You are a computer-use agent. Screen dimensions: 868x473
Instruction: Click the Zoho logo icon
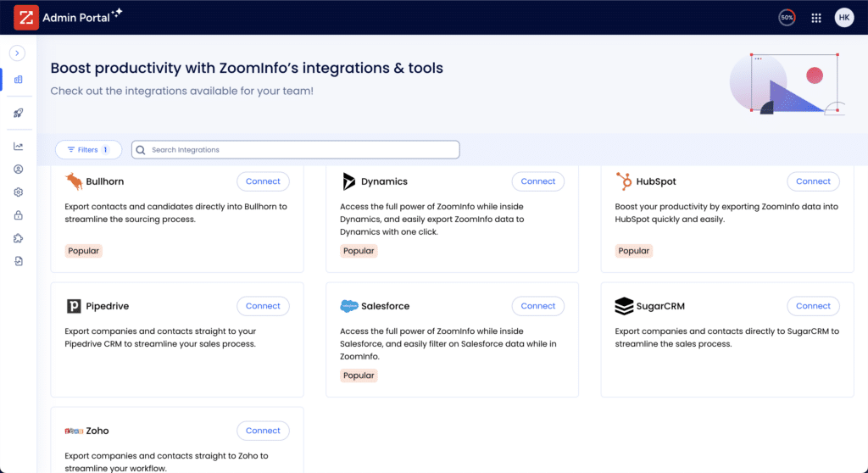74,431
